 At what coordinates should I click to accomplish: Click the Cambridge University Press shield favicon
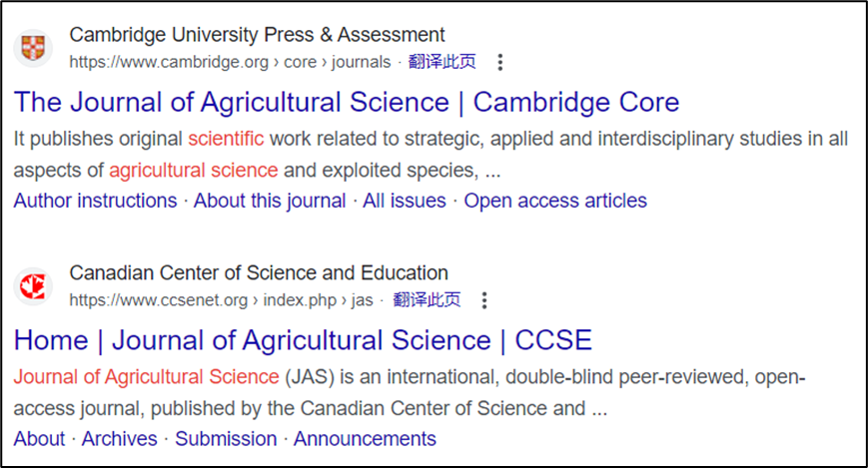[33, 48]
